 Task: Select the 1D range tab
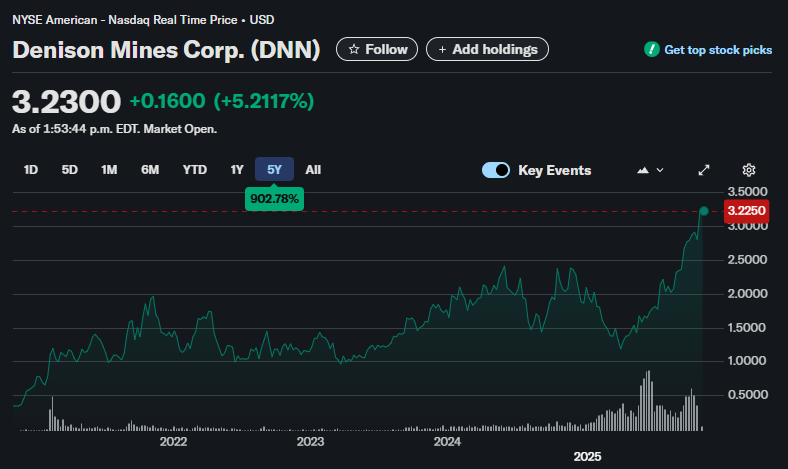pyautogui.click(x=31, y=170)
